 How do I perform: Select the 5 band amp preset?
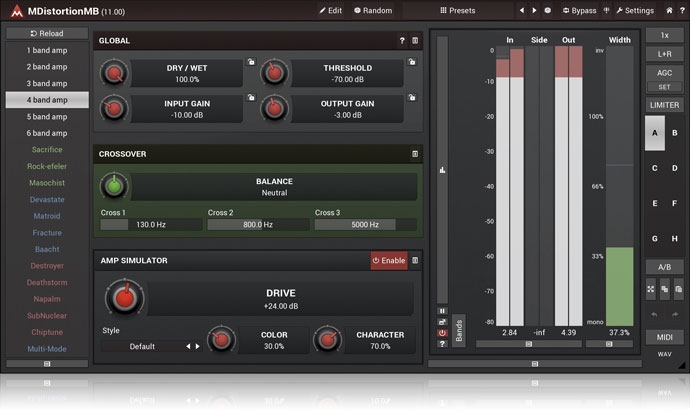pos(46,117)
